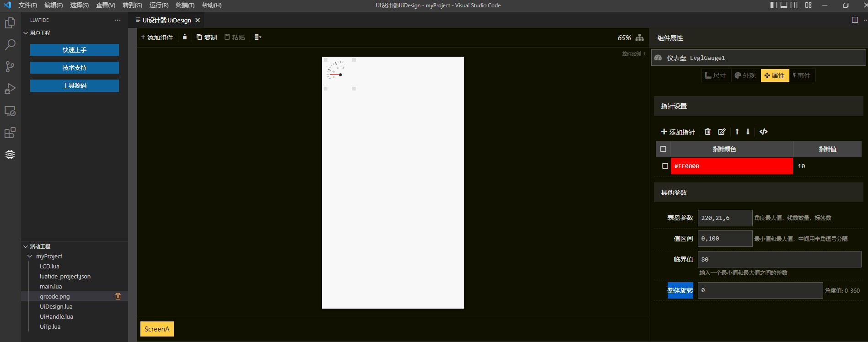
Task: Tick the checkbox for the #FF0000 pointer
Action: [x=665, y=166]
